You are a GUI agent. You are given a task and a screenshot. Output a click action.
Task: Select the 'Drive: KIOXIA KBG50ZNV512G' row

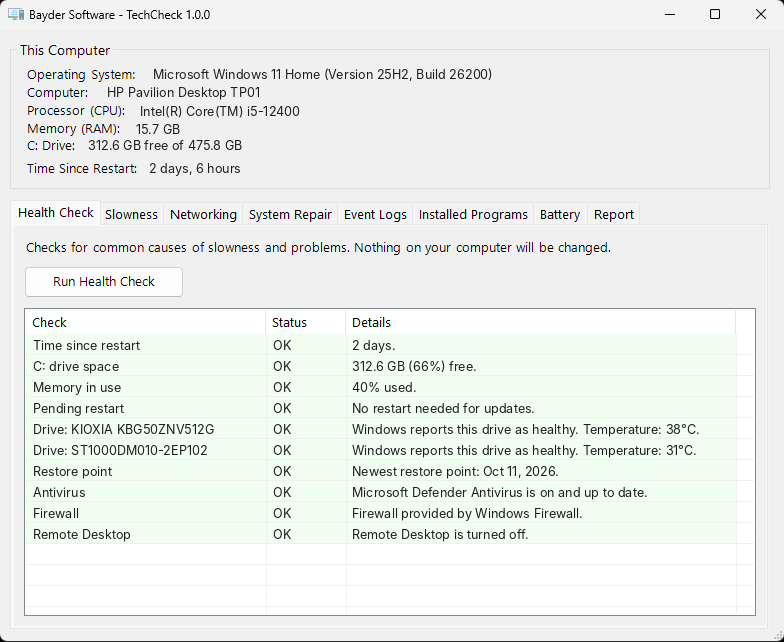381,430
